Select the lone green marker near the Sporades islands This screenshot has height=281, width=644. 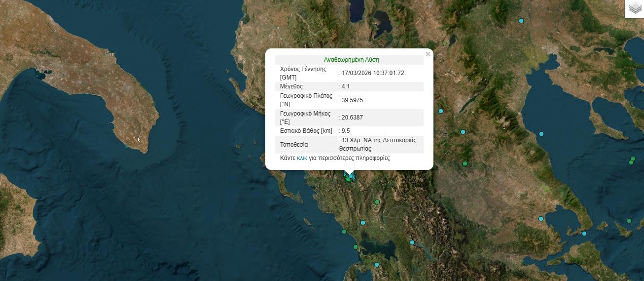629,221
